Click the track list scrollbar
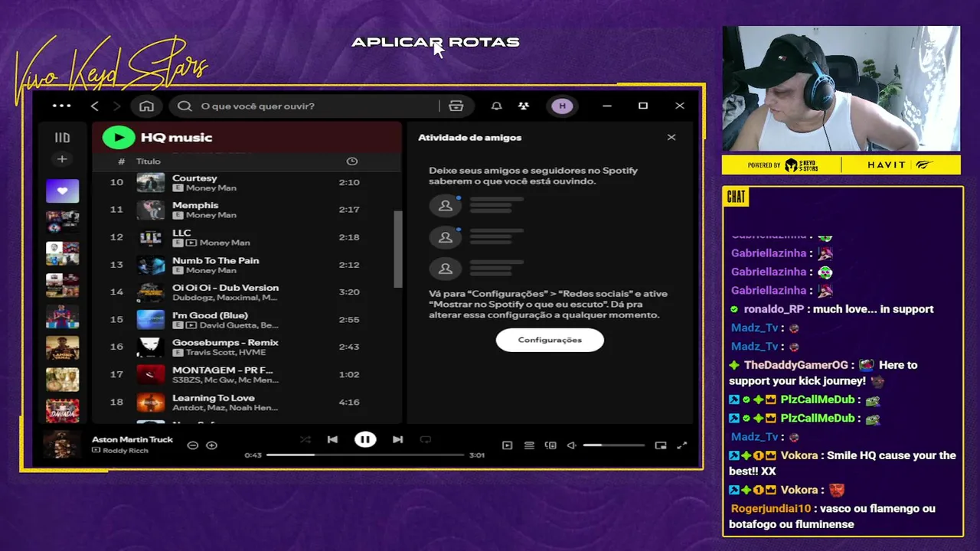The image size is (980, 551). click(x=397, y=249)
